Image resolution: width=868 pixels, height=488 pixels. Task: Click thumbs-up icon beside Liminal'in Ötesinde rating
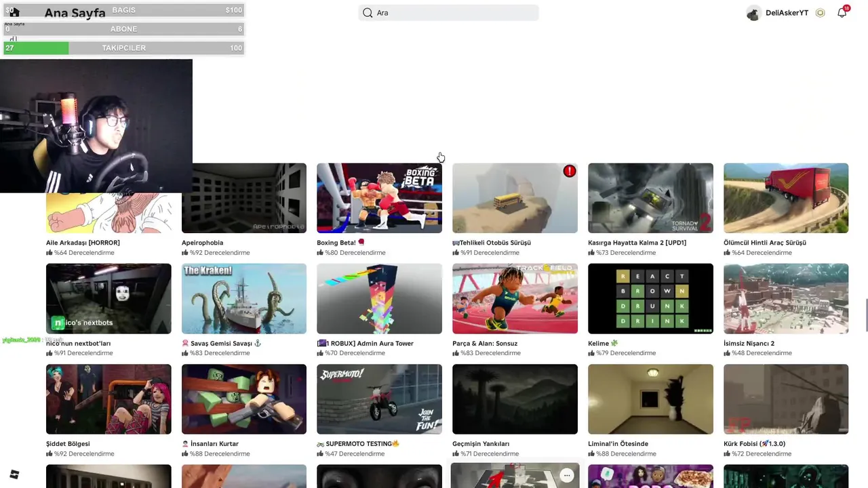click(x=591, y=454)
